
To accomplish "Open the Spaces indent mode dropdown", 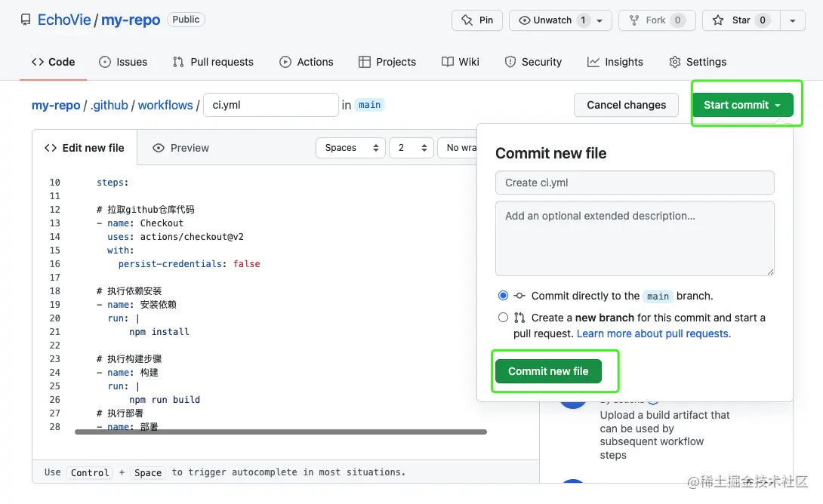I will pos(350,148).
